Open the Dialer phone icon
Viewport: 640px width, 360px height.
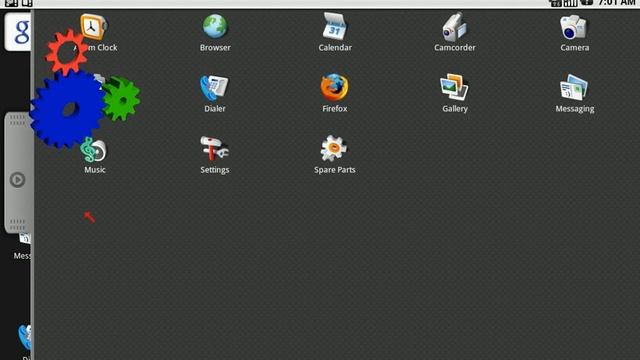(x=214, y=87)
